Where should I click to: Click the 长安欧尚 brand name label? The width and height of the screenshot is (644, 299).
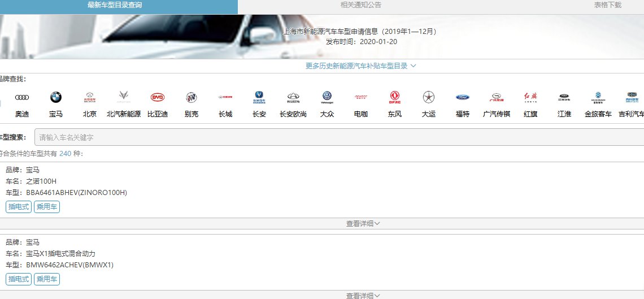293,114
